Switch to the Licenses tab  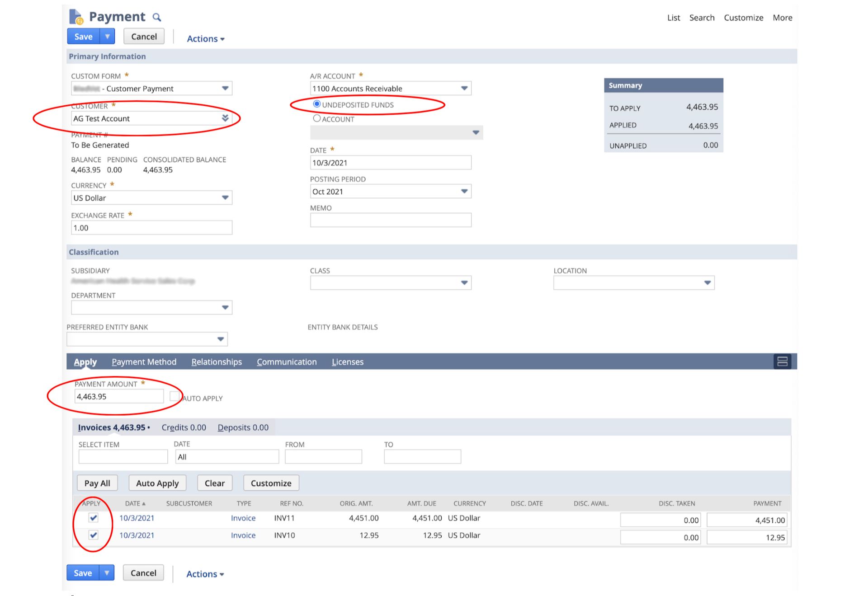(348, 362)
